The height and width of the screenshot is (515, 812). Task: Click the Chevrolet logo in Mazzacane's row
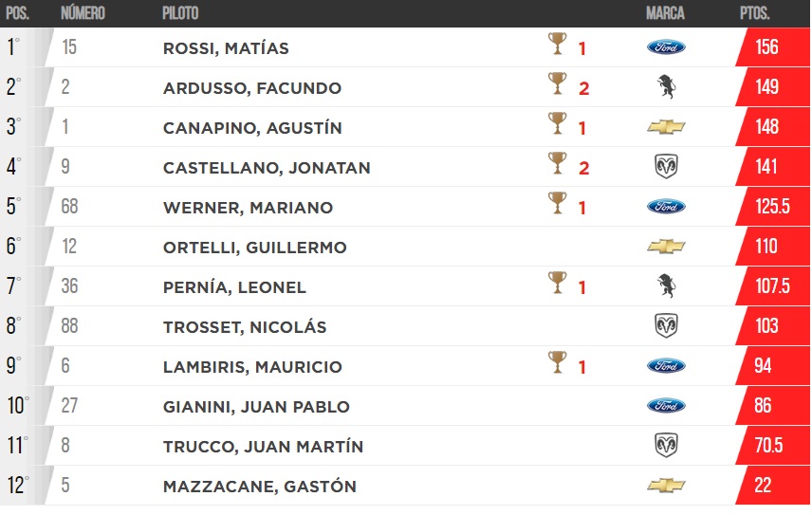click(x=666, y=486)
